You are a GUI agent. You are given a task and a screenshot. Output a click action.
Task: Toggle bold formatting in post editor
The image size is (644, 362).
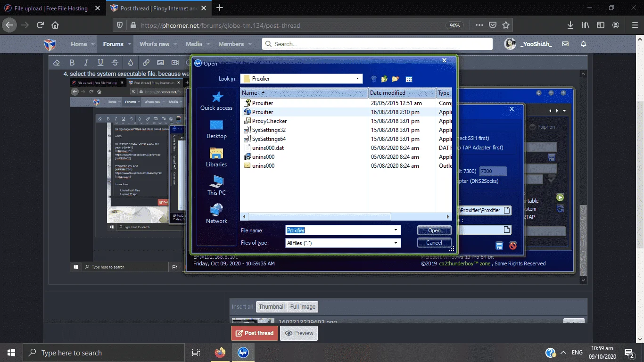point(72,63)
